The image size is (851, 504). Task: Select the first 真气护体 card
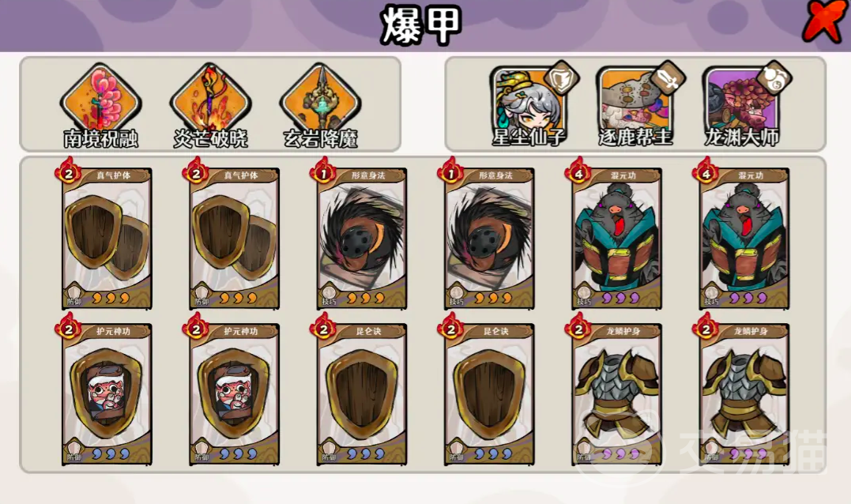(107, 238)
